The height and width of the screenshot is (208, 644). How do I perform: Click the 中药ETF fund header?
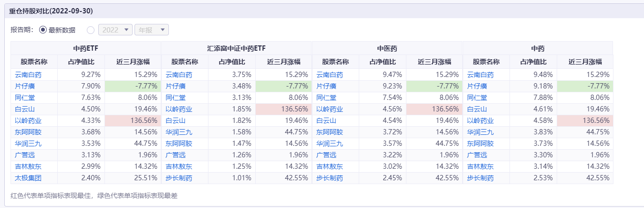pyautogui.click(x=86, y=48)
